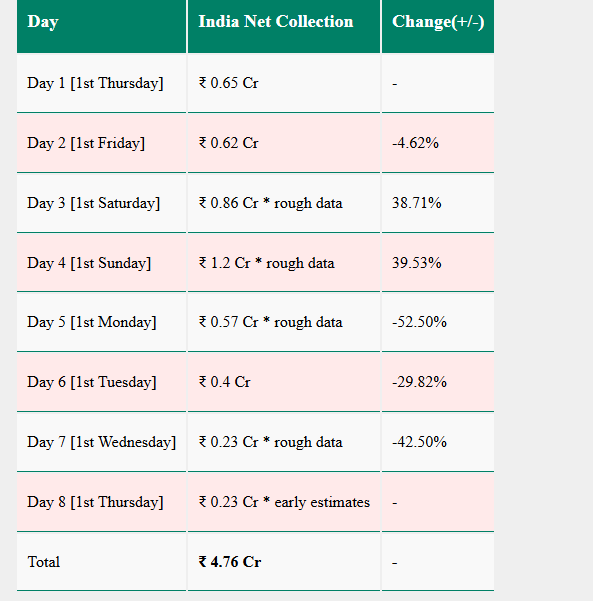Click the ₹ 0.4 Cr collection cell
The image size is (593, 601).
284,382
